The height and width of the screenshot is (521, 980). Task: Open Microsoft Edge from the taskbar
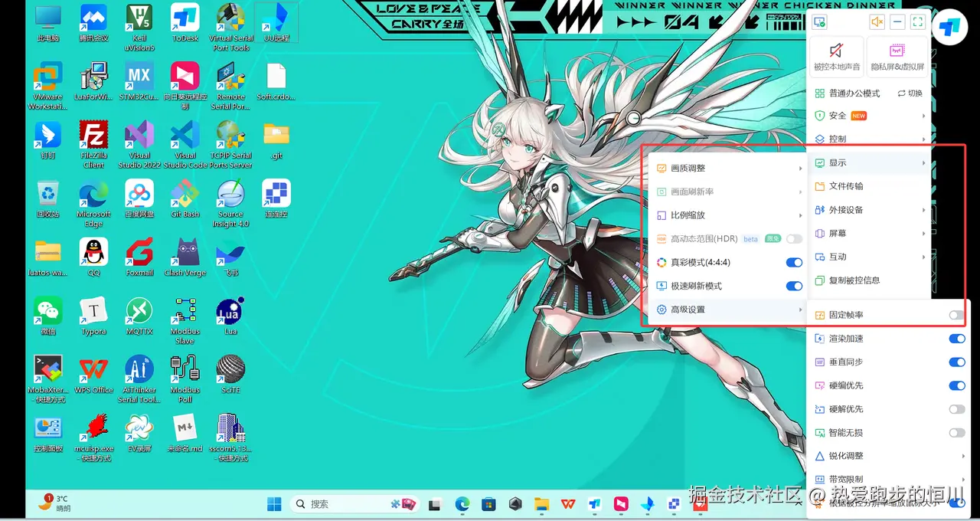462,503
